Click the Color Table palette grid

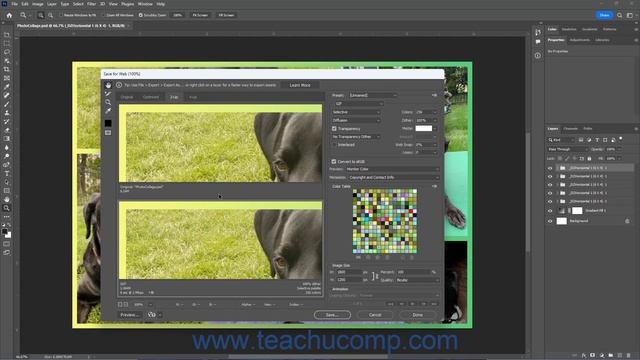[384, 221]
